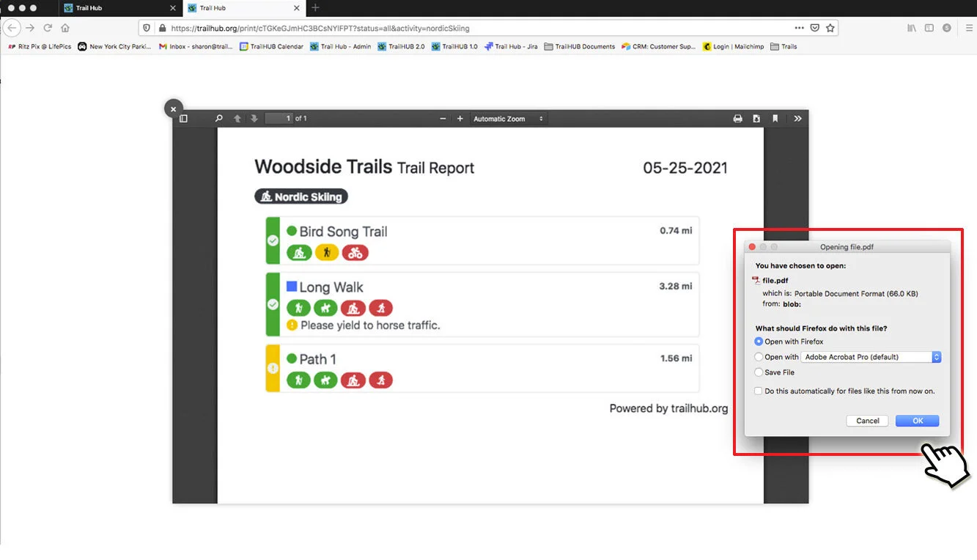The height and width of the screenshot is (560, 977).
Task: Open find in document search
Action: tap(218, 119)
